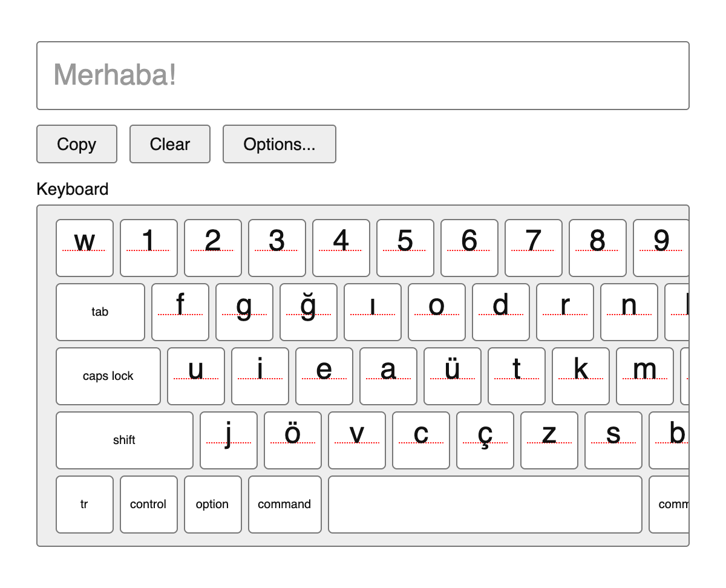Image resolution: width=726 pixels, height=588 pixels.
Task: Select the tr language key
Action: tap(85, 505)
